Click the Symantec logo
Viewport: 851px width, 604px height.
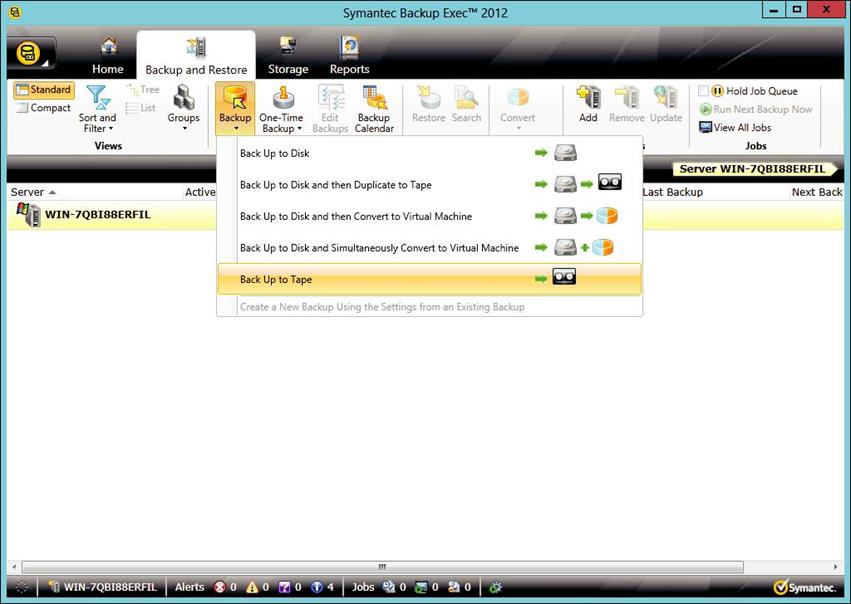(805, 588)
